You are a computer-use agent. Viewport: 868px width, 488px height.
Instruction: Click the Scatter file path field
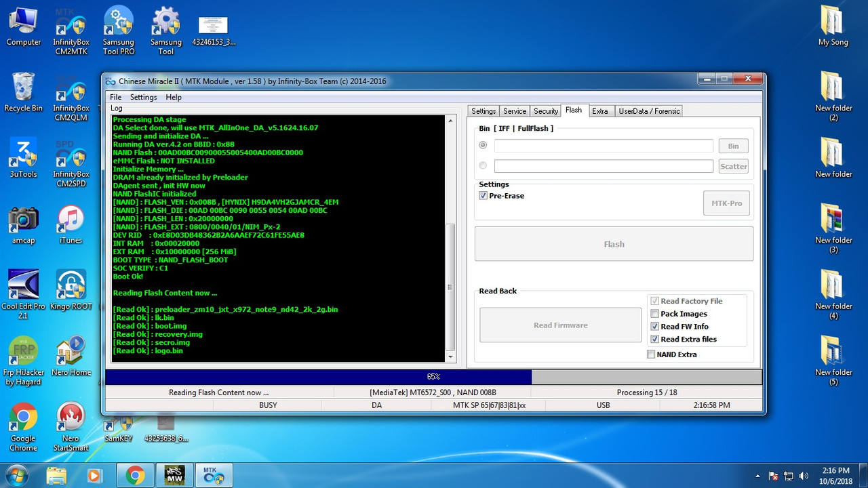(604, 166)
